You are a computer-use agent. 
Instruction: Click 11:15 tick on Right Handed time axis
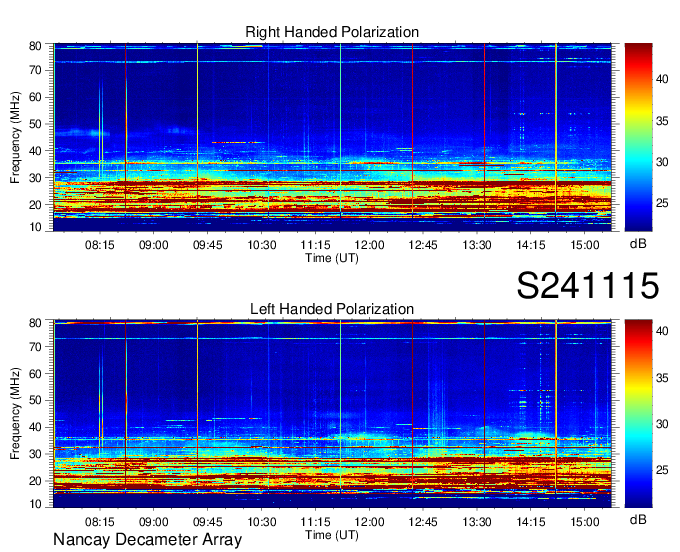click(x=315, y=245)
